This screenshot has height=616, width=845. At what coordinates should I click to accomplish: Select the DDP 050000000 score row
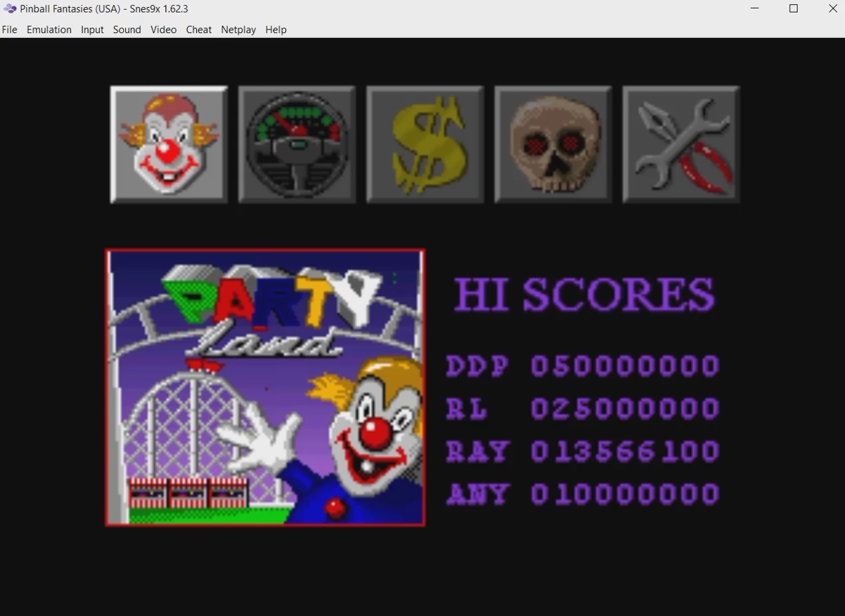click(583, 366)
